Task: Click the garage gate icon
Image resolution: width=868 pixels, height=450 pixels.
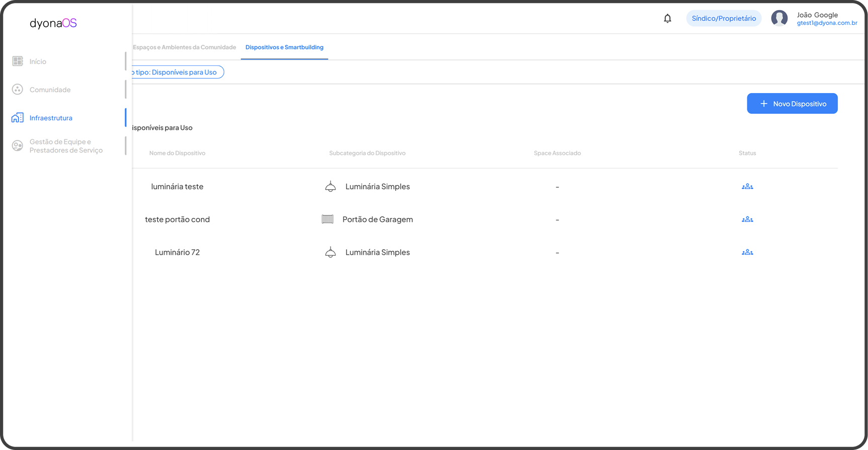Action: (327, 219)
